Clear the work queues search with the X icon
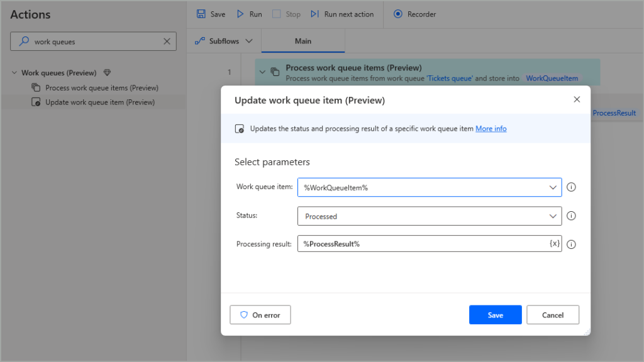The image size is (644, 362). coord(167,41)
